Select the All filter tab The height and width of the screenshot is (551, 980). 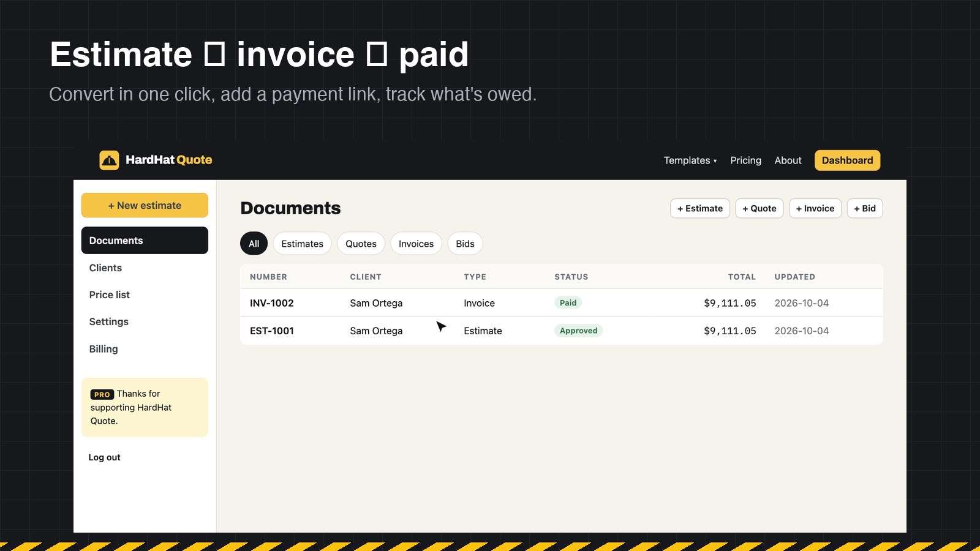coord(254,244)
